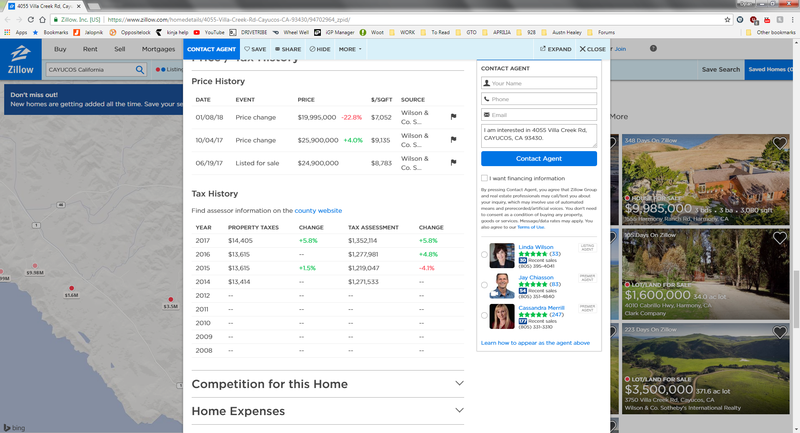
Task: Click the SAVE home button
Action: tap(255, 49)
